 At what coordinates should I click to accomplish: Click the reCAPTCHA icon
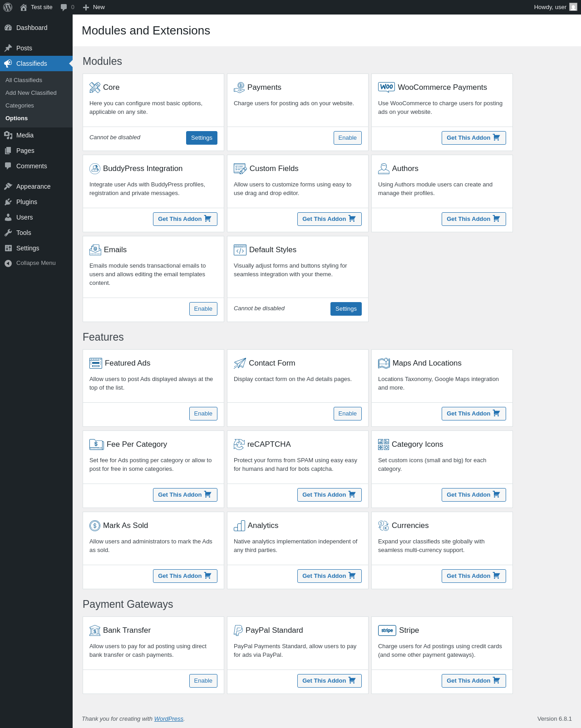coord(239,444)
